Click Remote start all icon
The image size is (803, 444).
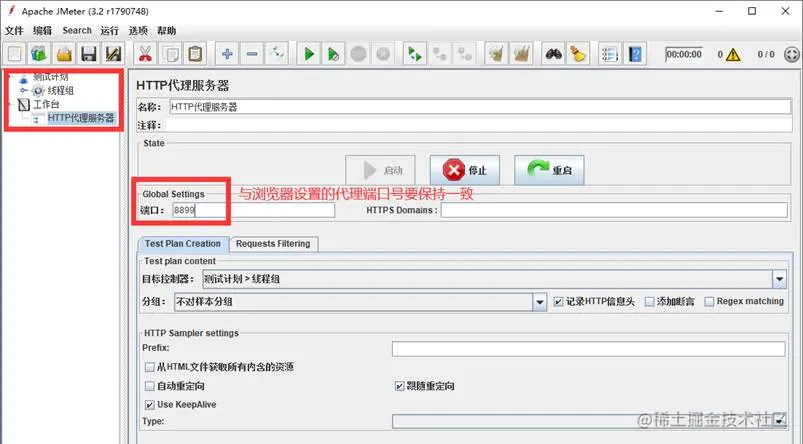pyautogui.click(x=414, y=54)
